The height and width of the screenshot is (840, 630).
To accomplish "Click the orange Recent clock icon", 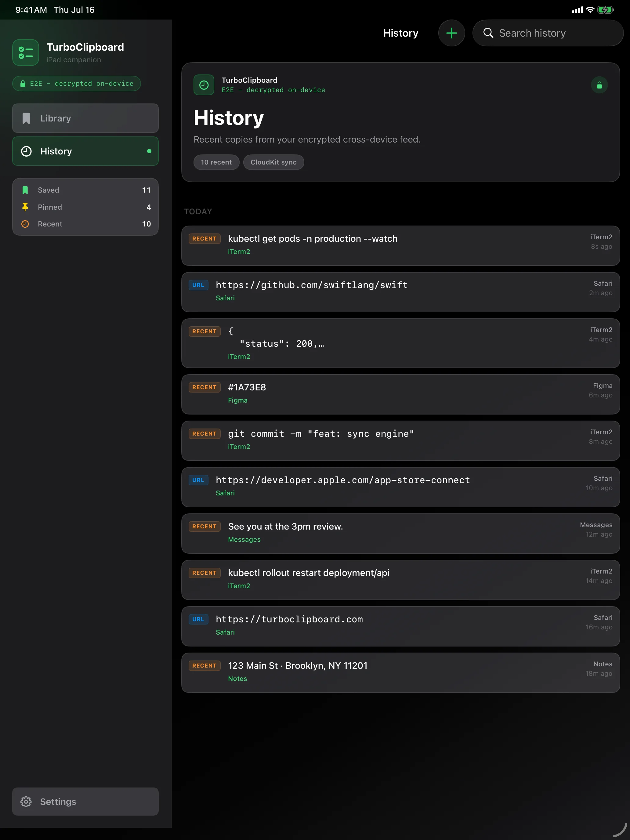I will point(25,224).
